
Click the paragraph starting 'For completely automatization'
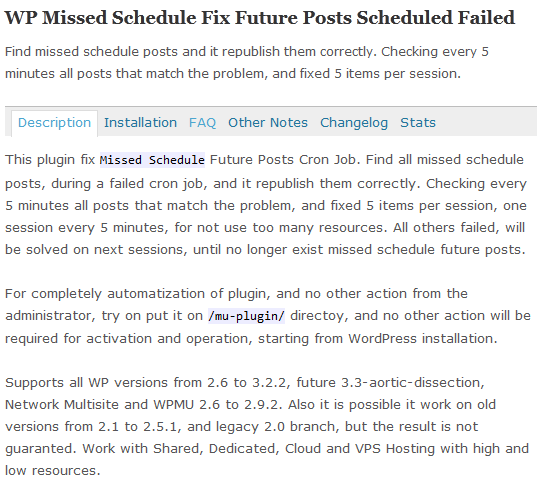coord(268,316)
